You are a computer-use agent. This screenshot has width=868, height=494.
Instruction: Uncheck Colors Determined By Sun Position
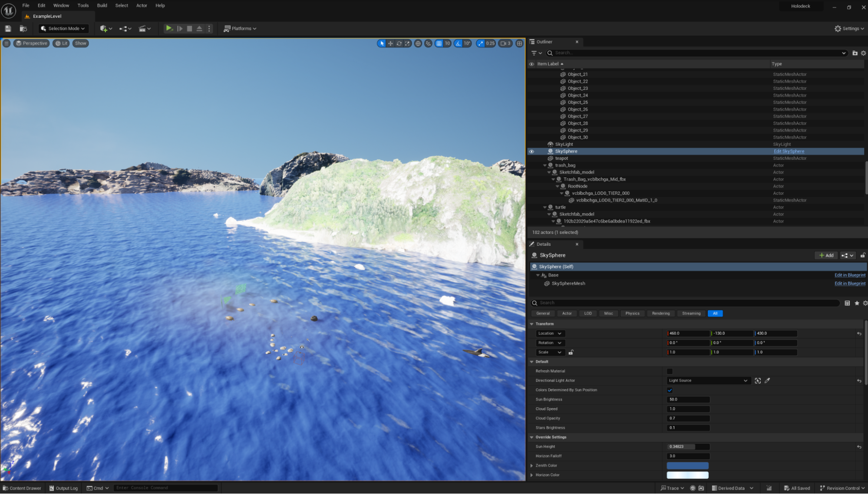[670, 390]
